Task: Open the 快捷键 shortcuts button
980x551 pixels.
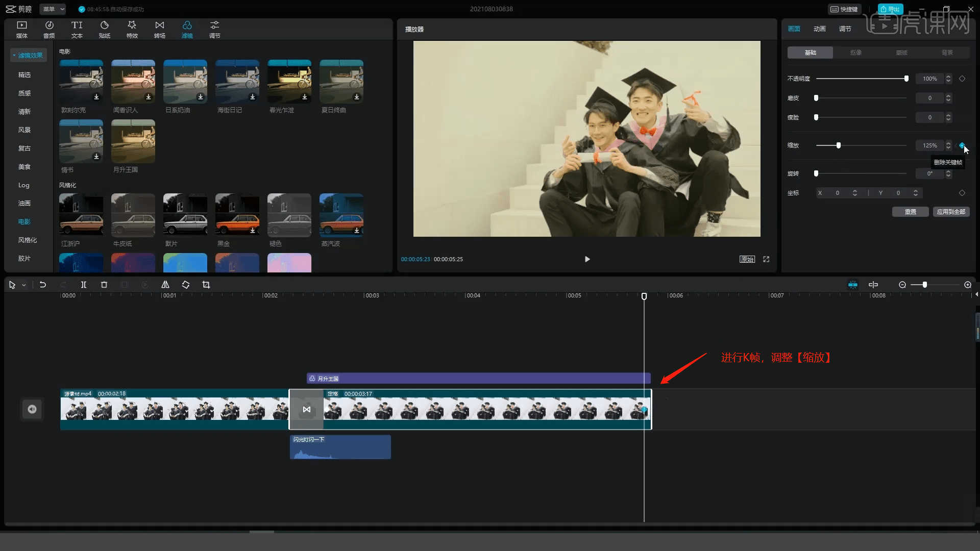Action: tap(844, 9)
